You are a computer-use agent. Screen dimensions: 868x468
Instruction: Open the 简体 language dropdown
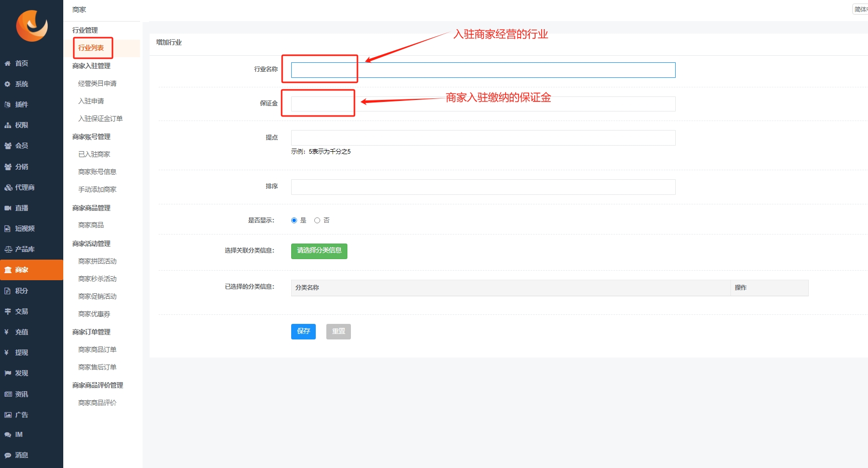[860, 9]
